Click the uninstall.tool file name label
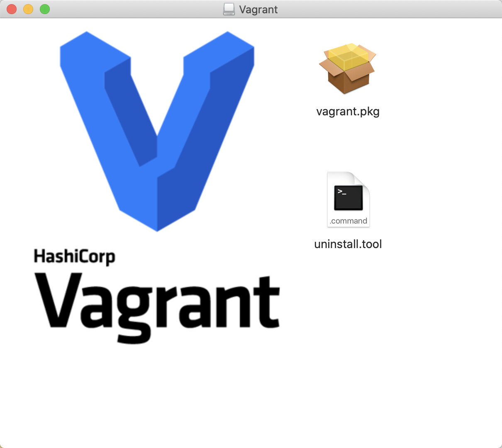This screenshot has width=502, height=448. (348, 244)
